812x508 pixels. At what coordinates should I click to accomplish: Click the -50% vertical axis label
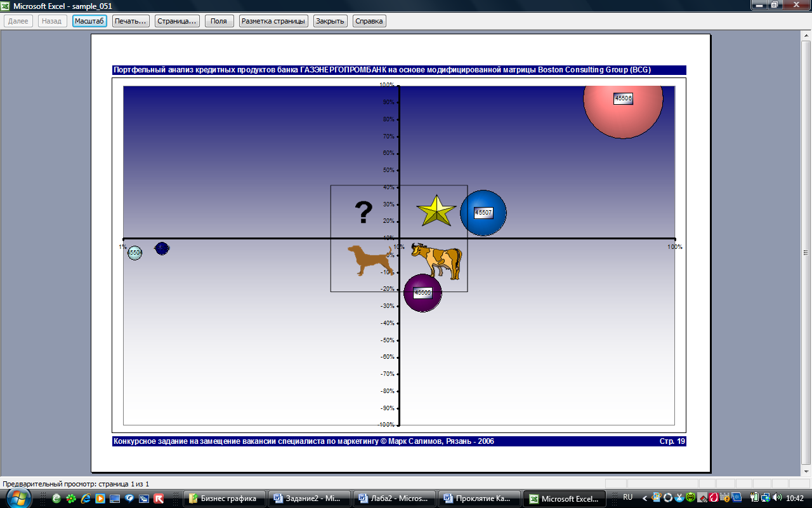click(386, 340)
